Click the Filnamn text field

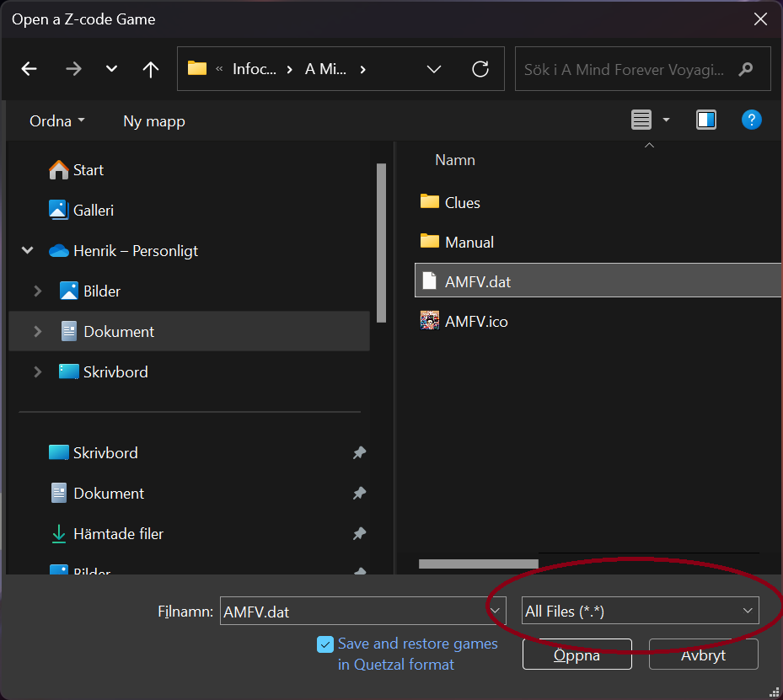(352, 612)
